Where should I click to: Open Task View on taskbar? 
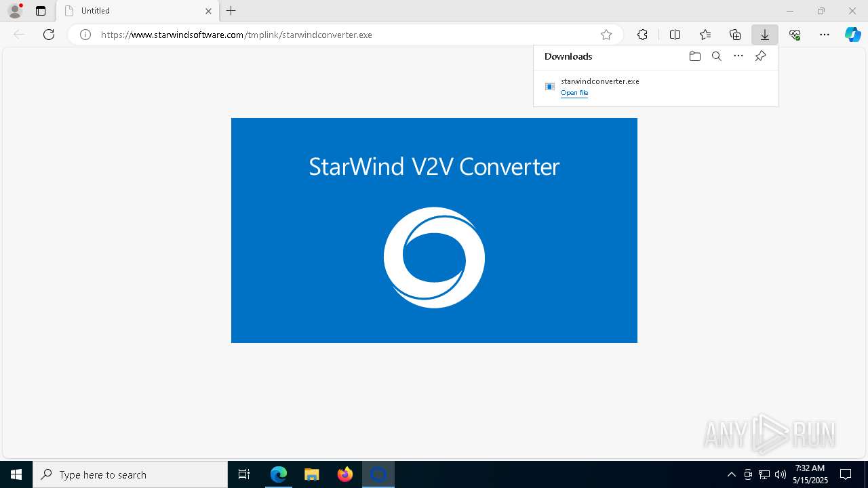(x=245, y=474)
